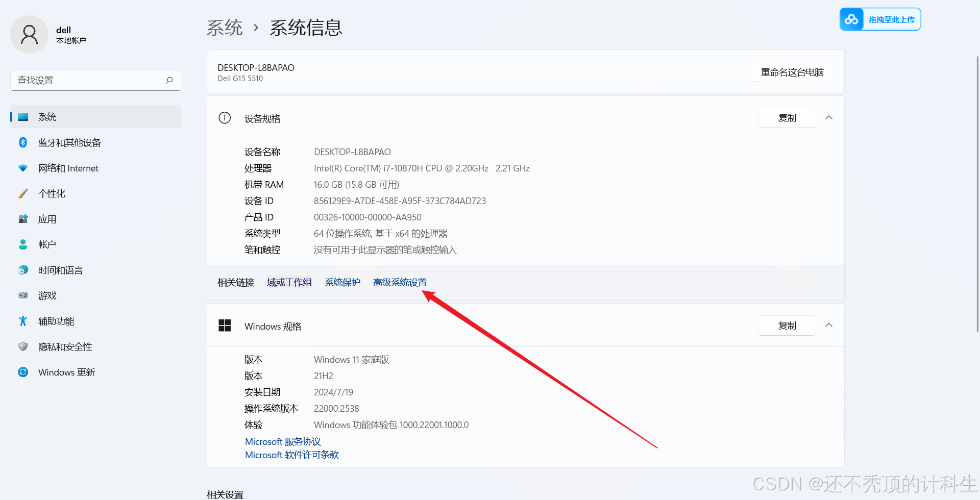
Task: Click experience value Windows 功能体验包 1000.22001.1000.0
Action: (x=391, y=424)
